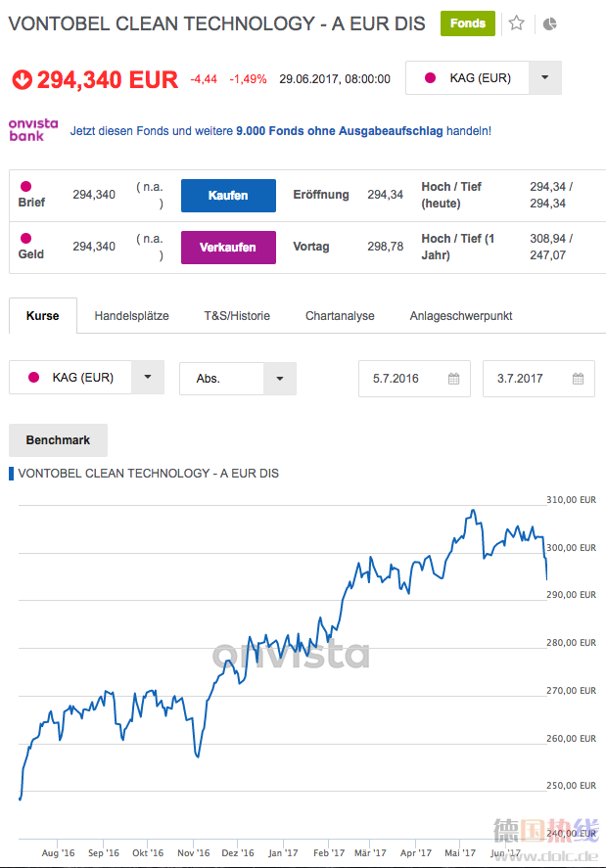The height and width of the screenshot is (868, 606).
Task: Click Verkaufen sell button
Action: click(x=228, y=248)
